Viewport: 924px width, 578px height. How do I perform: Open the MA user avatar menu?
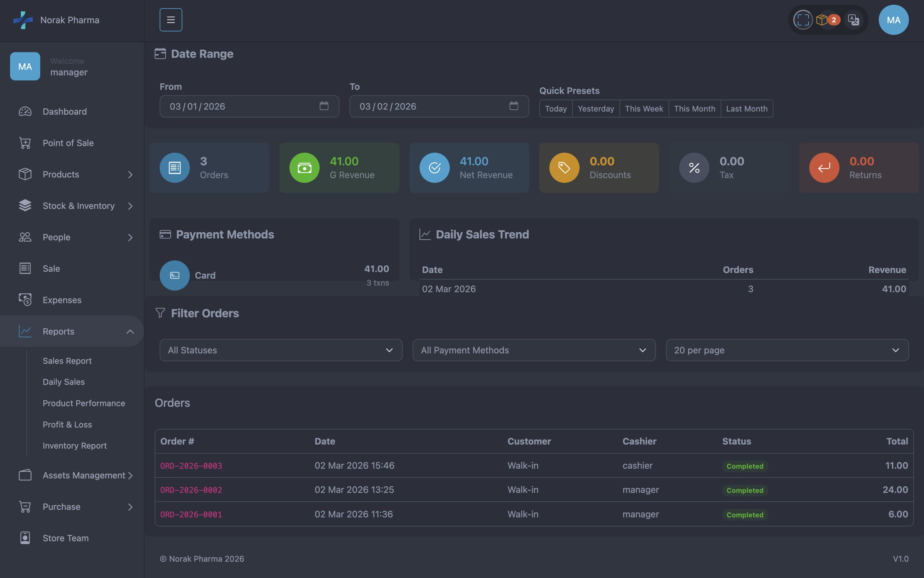tap(894, 20)
